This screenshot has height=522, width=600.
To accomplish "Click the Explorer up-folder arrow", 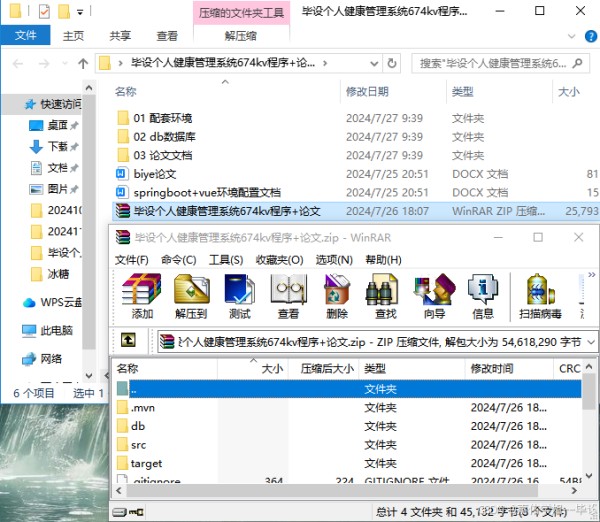I will pyautogui.click(x=83, y=63).
